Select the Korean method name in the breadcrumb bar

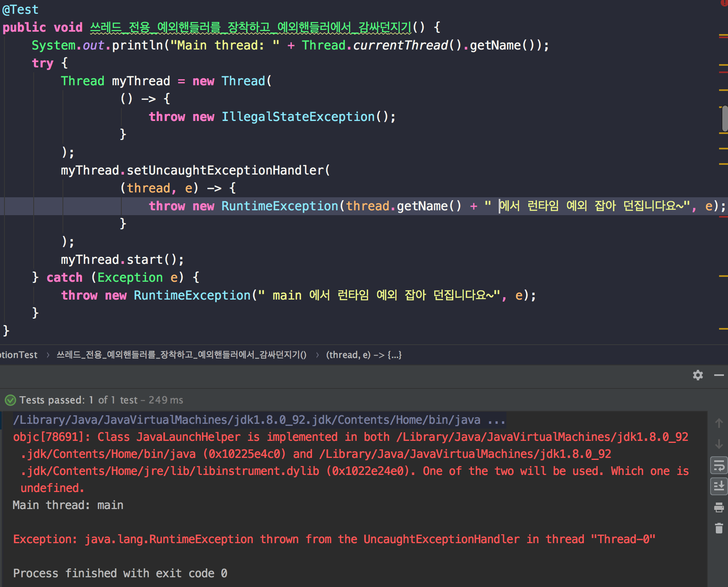181,355
